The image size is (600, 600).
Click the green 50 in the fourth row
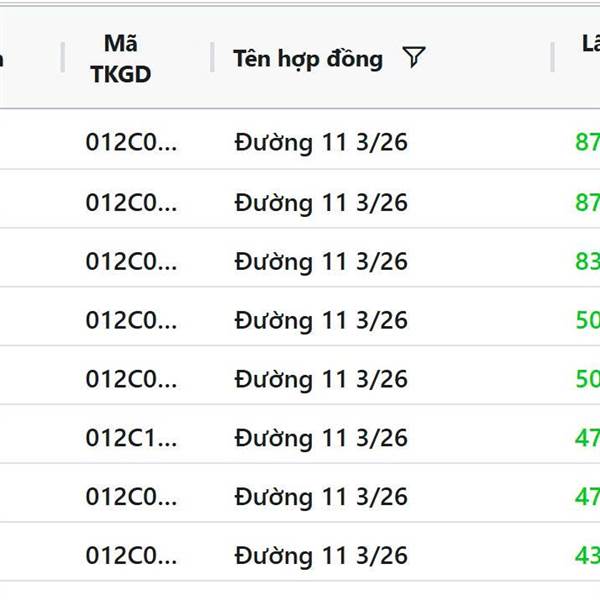(x=587, y=321)
